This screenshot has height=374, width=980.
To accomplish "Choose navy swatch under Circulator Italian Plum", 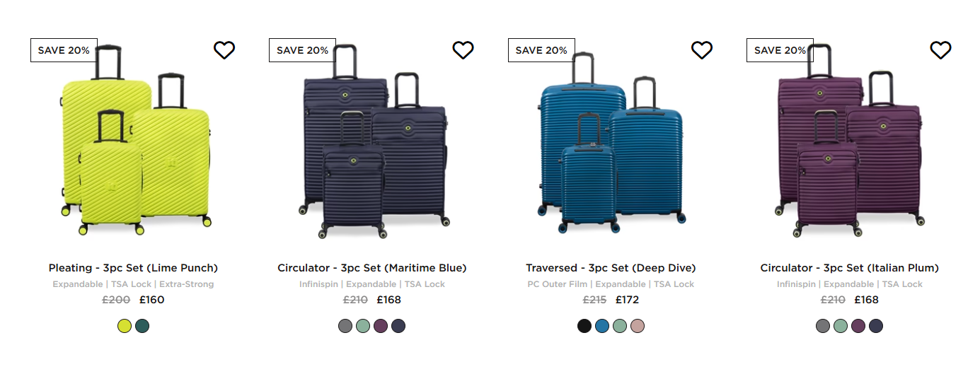I will [x=876, y=326].
